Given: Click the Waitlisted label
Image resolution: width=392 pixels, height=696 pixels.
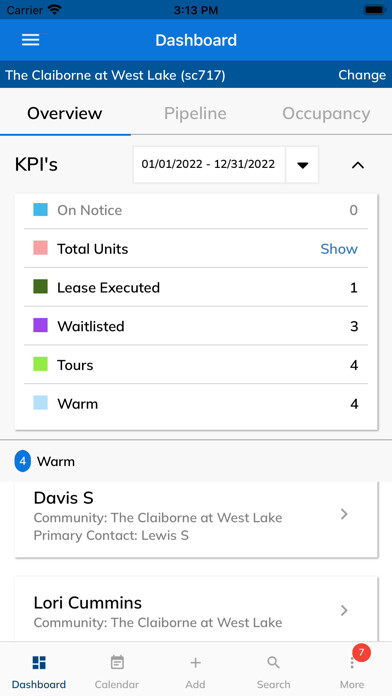Looking at the screenshot, I should [91, 326].
